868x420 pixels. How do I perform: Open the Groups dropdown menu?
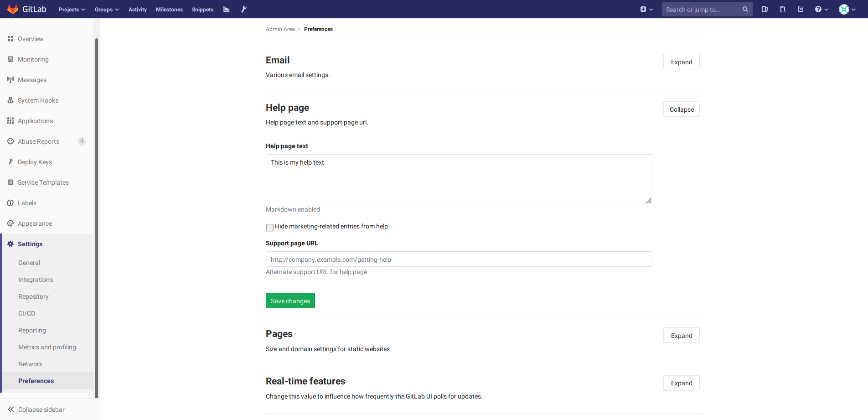point(107,10)
